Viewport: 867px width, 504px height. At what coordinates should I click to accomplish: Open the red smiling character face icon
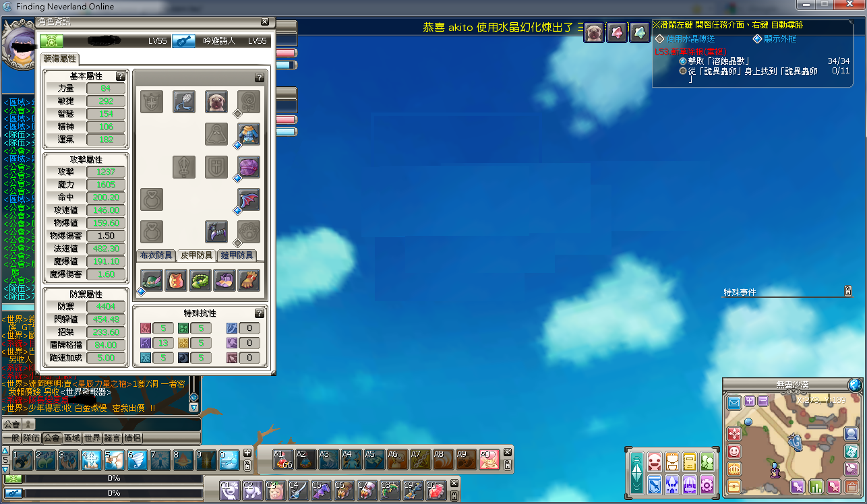pos(655,462)
